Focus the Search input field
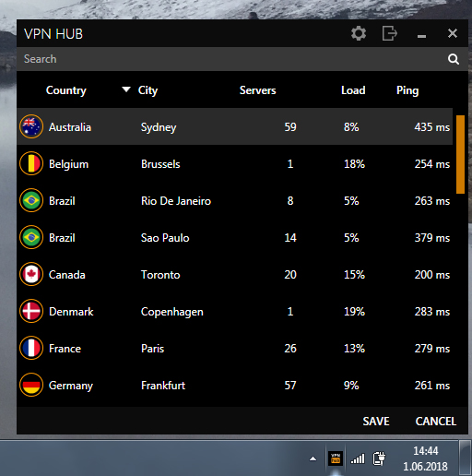 (230, 59)
